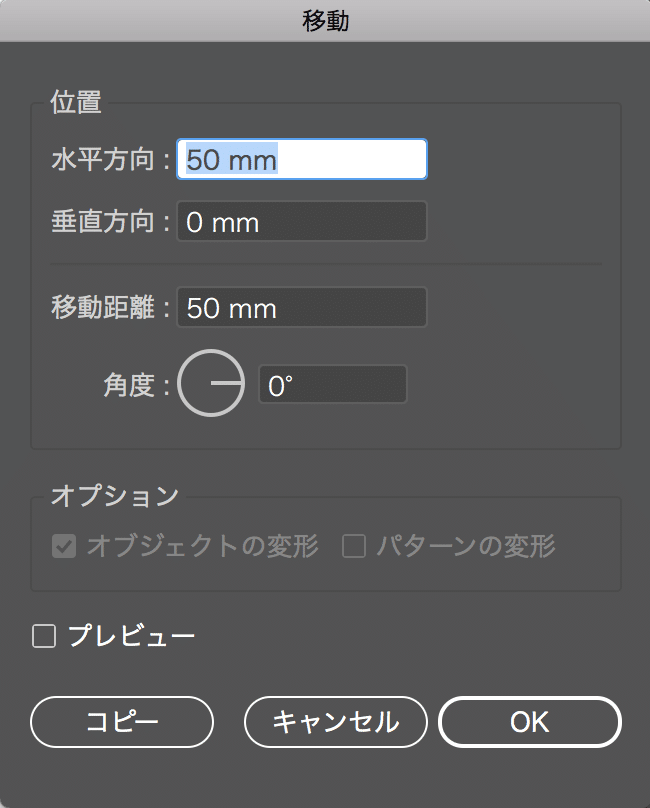Enable the パターンの変形 checkbox
This screenshot has height=808, width=650.
354,546
